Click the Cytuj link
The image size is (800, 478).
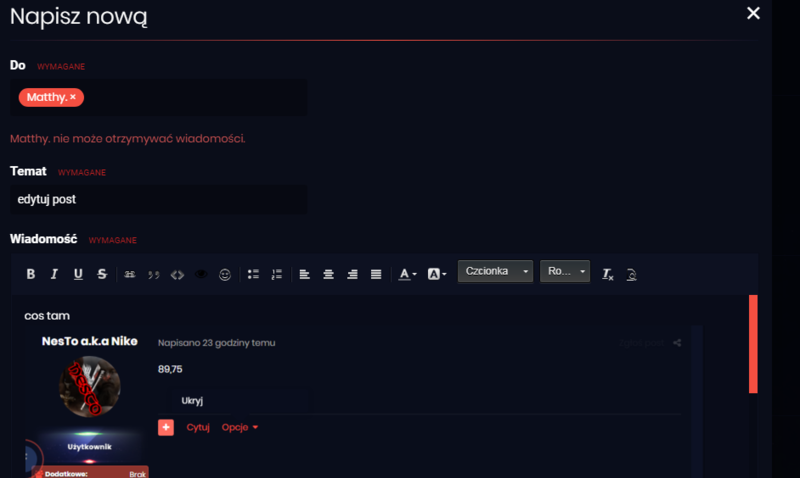198,427
